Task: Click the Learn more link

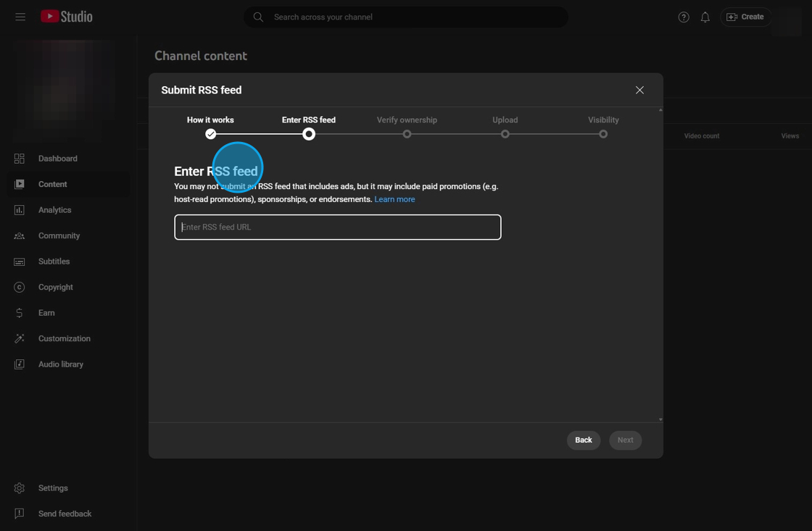Action: click(394, 199)
